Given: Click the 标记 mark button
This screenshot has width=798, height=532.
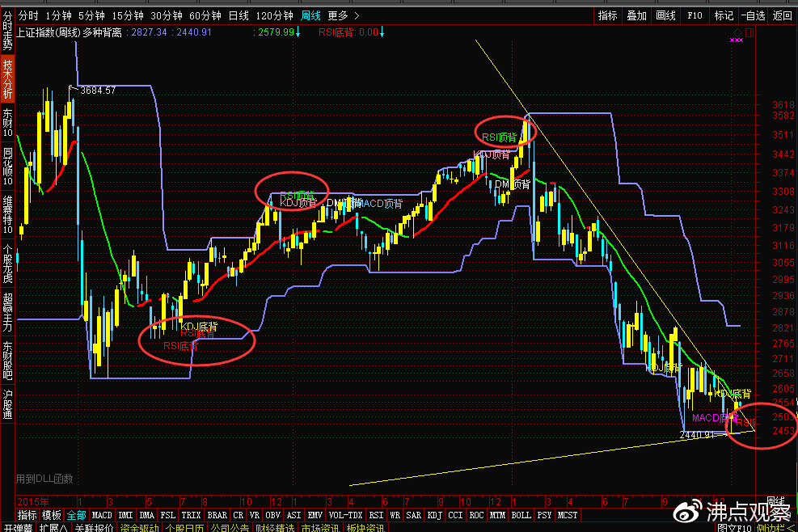Looking at the screenshot, I should (723, 16).
